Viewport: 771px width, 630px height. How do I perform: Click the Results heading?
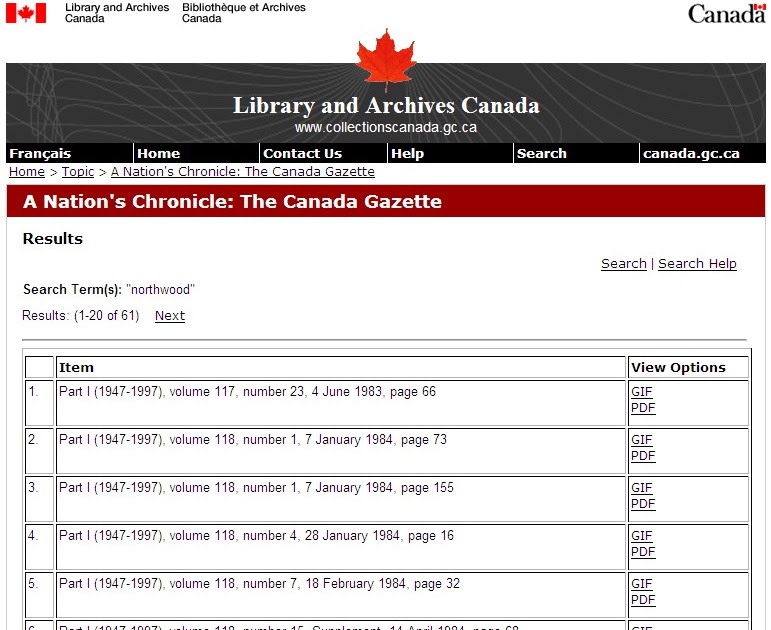[53, 239]
